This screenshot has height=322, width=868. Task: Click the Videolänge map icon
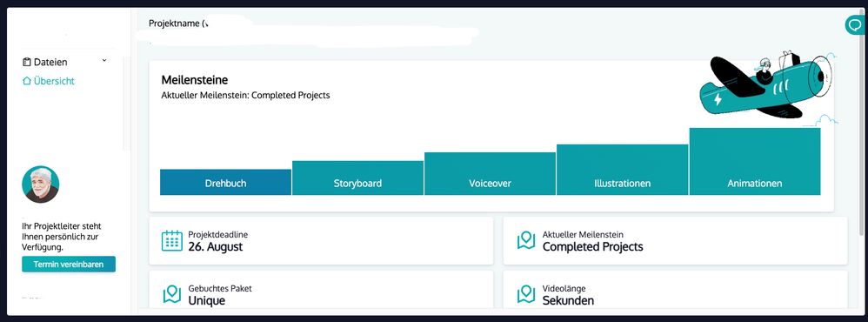[x=526, y=294]
